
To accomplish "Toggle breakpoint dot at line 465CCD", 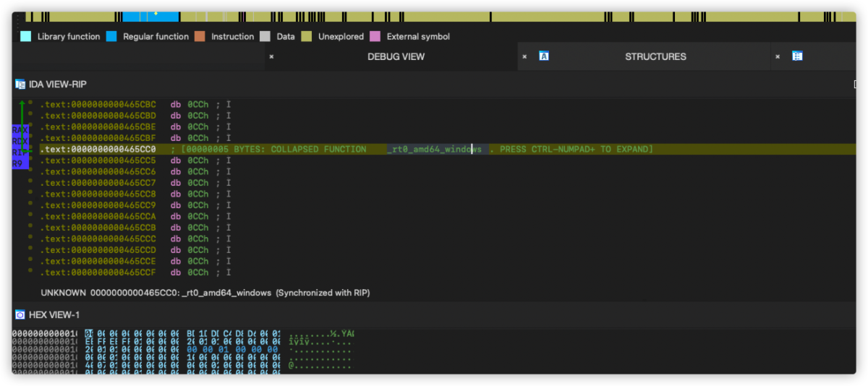I will pos(30,249).
